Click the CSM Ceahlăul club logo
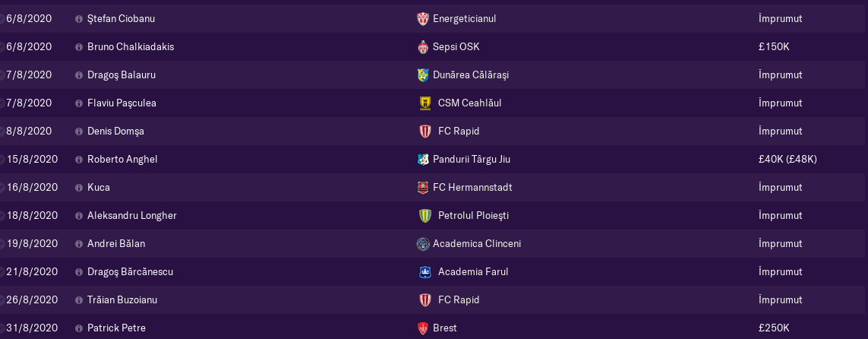 point(425,103)
